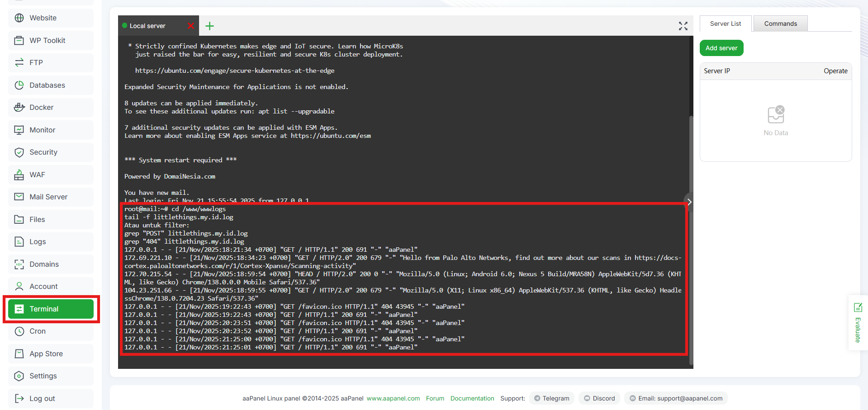
Task: Go to Docker menu item
Action: pos(51,108)
